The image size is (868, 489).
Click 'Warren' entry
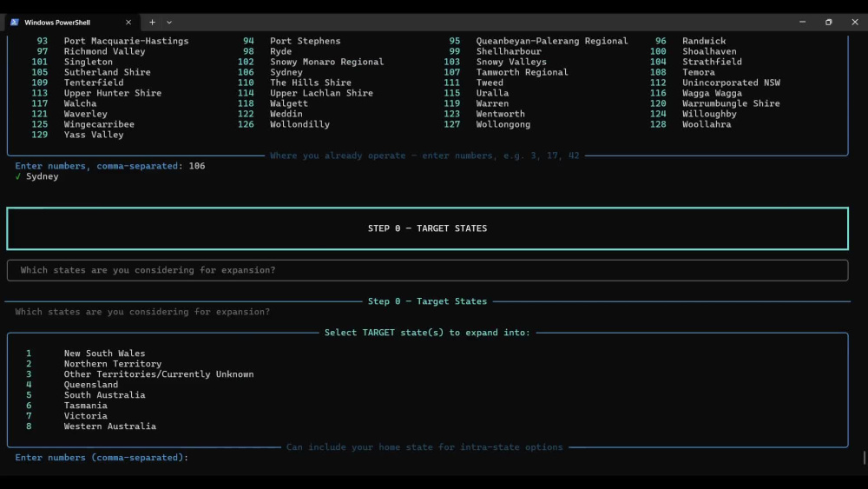(493, 103)
